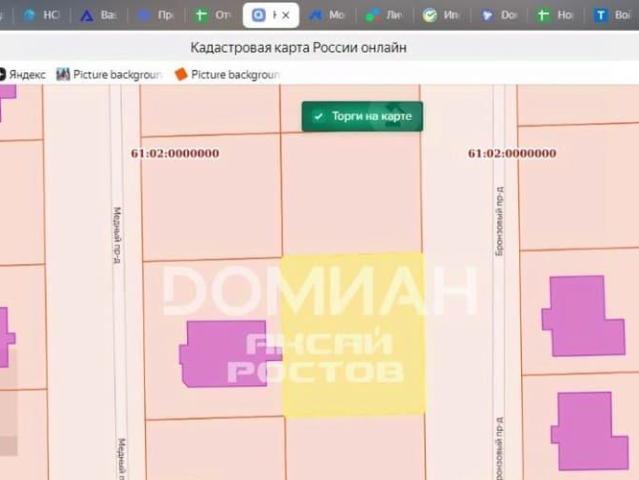The image size is (639, 480).
Task: Select the parcel below the yellow parcel
Action: tap(355, 448)
